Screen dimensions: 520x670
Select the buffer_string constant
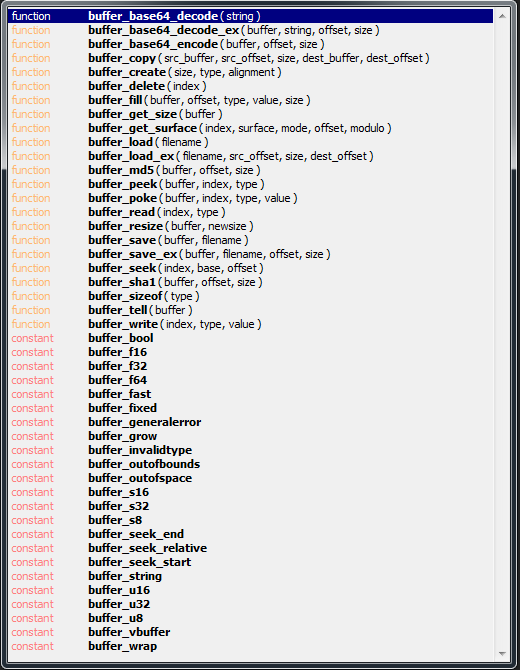pos(250,576)
